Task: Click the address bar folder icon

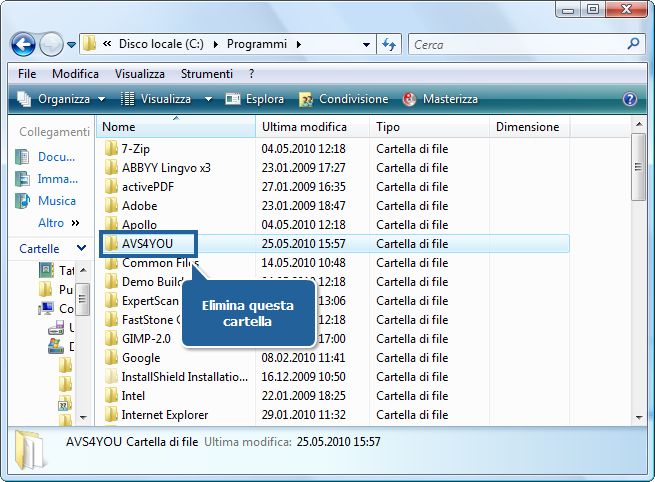Action: click(89, 43)
